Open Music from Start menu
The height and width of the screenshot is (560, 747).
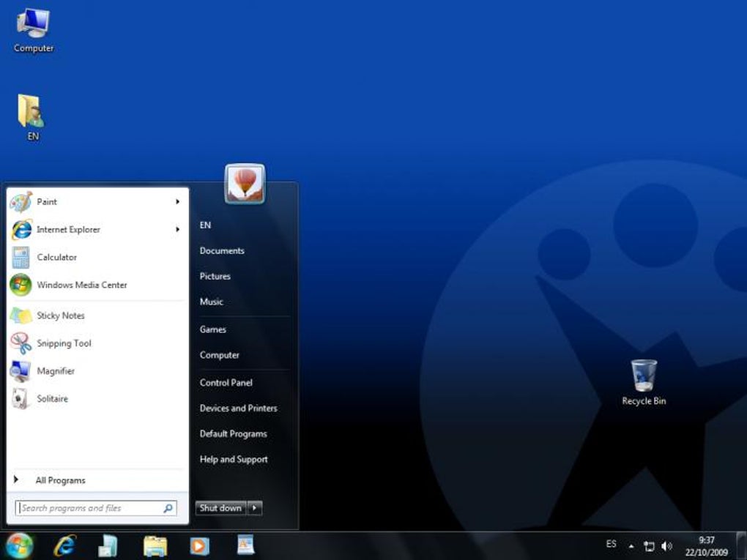tap(211, 302)
